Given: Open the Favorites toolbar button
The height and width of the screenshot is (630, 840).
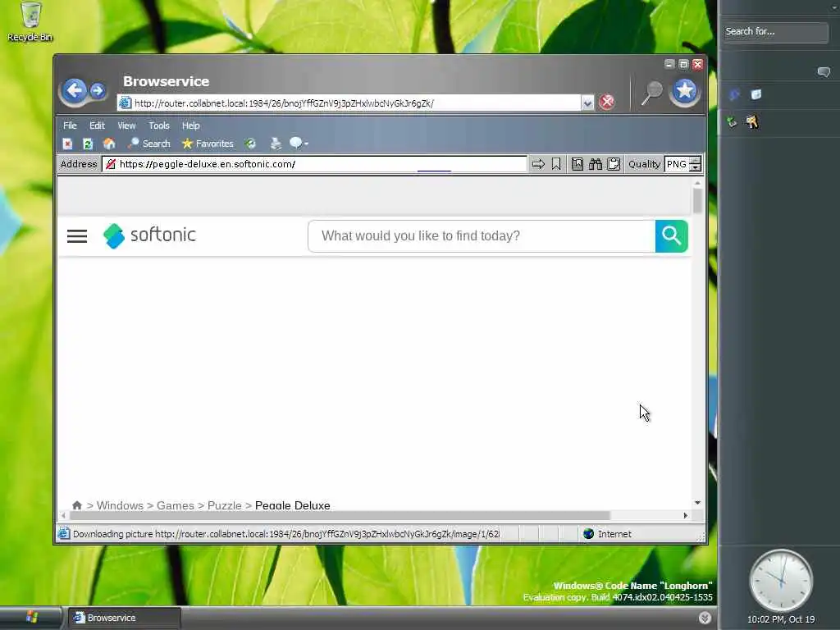Looking at the screenshot, I should [208, 144].
